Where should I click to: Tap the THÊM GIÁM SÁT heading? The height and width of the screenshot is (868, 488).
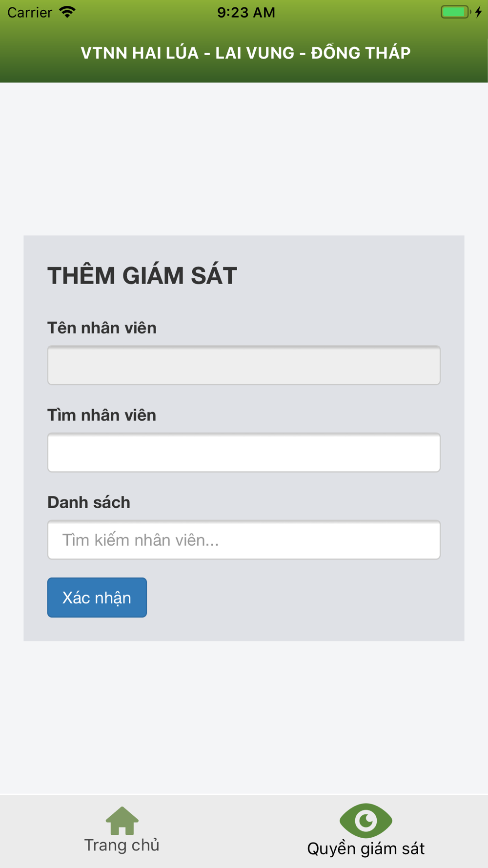pyautogui.click(x=142, y=275)
